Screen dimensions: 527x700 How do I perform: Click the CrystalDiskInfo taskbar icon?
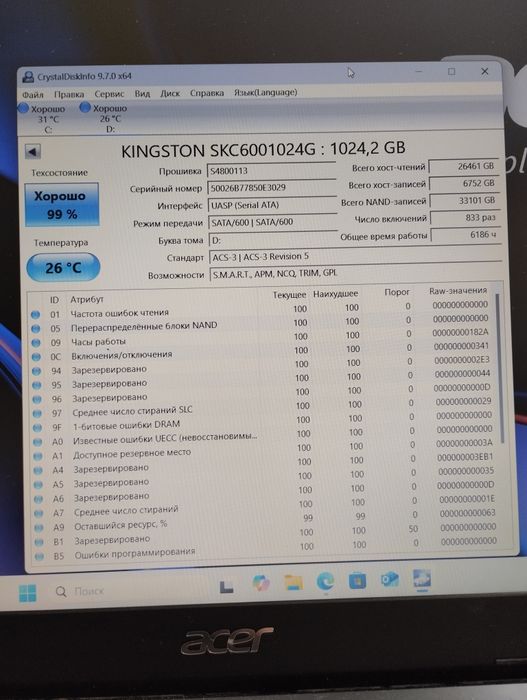click(422, 579)
